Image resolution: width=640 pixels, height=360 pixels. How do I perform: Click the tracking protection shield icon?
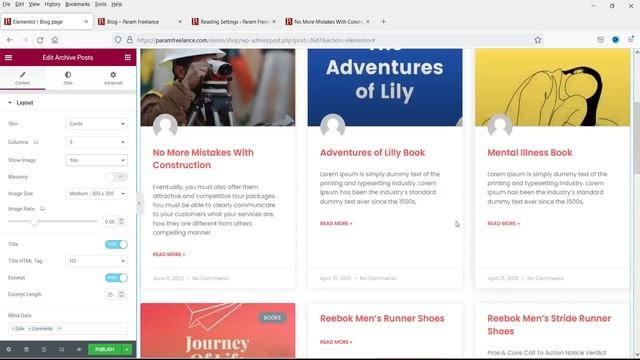(x=118, y=40)
